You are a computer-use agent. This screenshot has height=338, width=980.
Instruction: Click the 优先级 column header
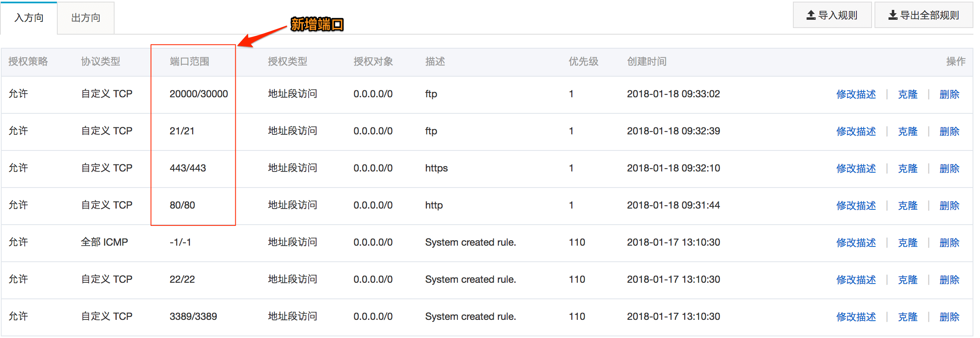coord(584,61)
